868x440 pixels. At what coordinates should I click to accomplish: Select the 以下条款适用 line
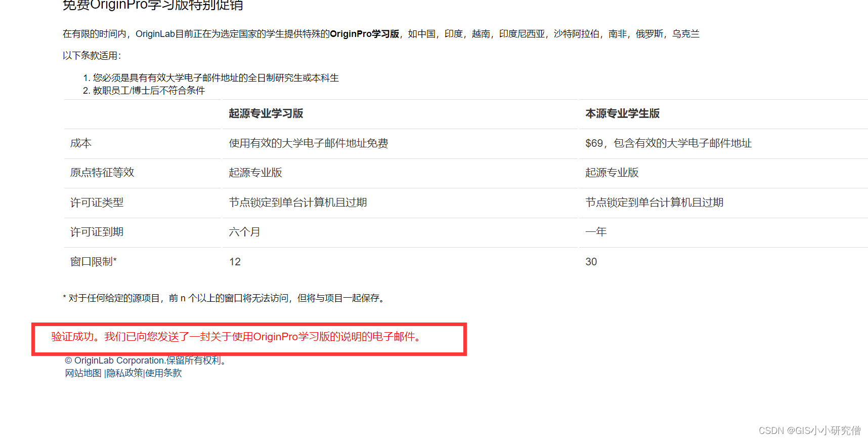[x=92, y=56]
